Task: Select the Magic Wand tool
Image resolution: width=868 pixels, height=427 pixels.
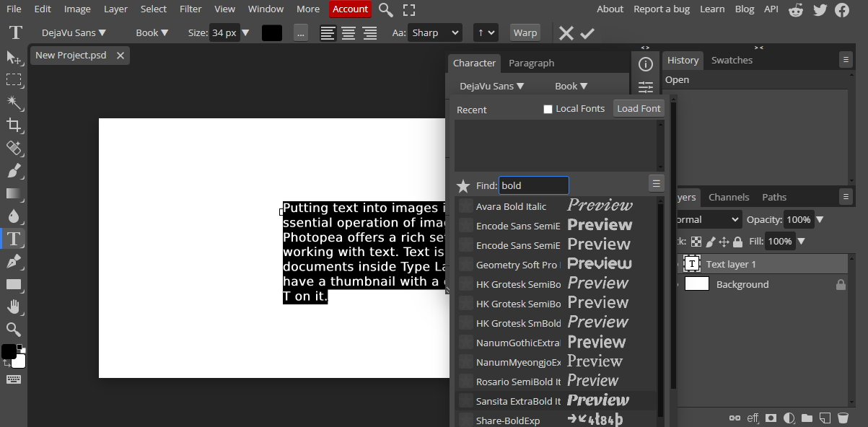Action: pos(14,102)
